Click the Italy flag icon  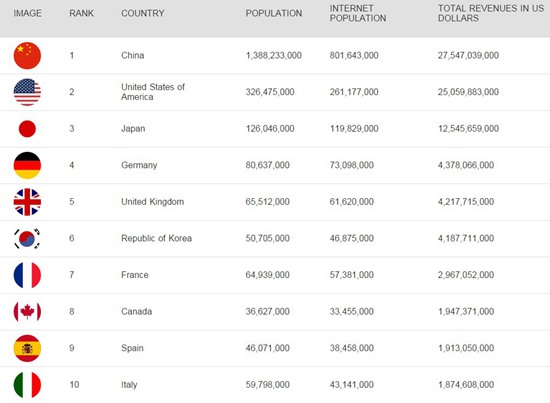(x=27, y=385)
